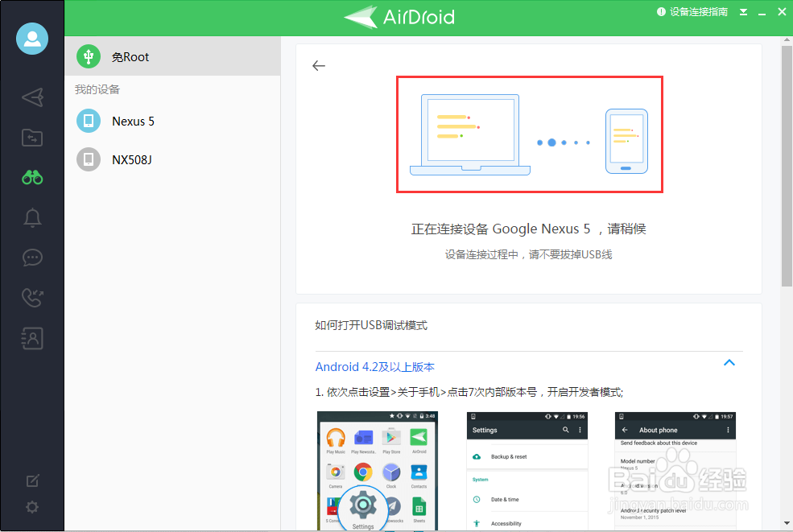Screen dimensions: 793x532
Task: Click the Settings menu screenshot thumbnail
Action: click(x=527, y=471)
